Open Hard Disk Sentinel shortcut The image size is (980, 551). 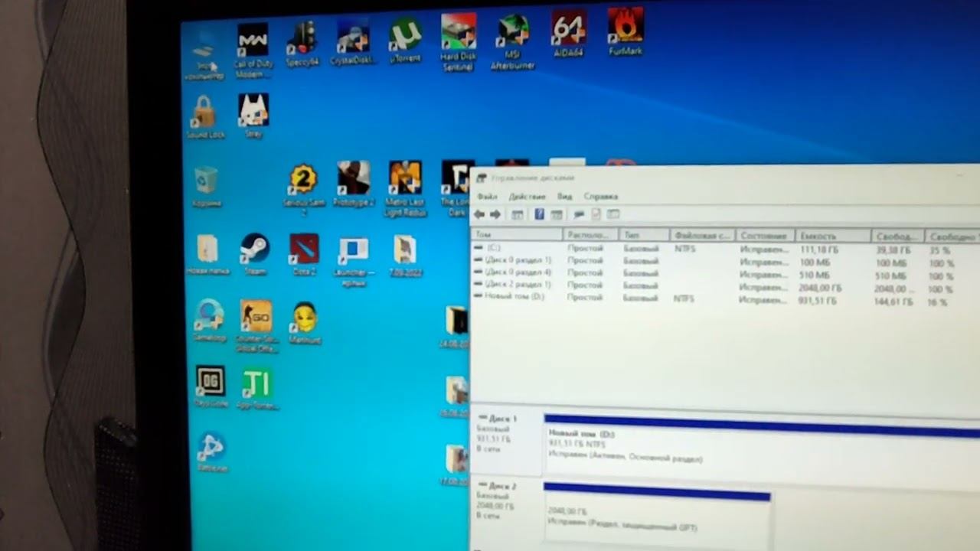(458, 42)
